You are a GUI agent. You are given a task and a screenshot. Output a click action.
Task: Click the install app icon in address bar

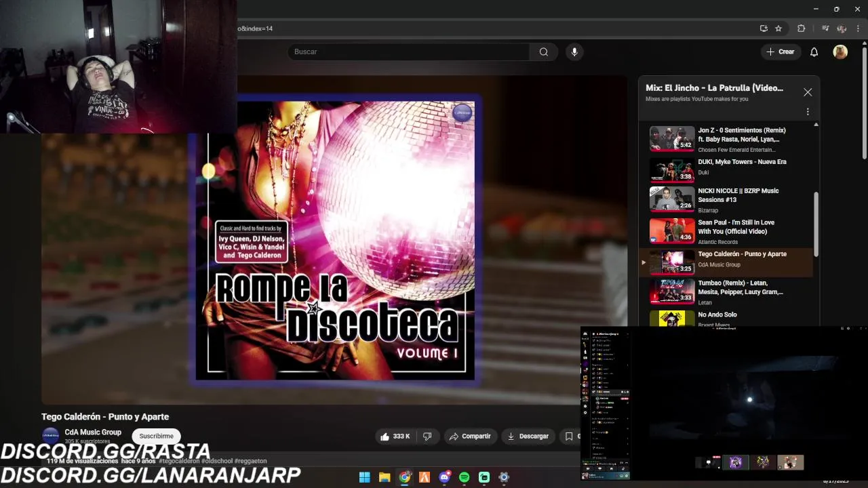[x=764, y=28]
